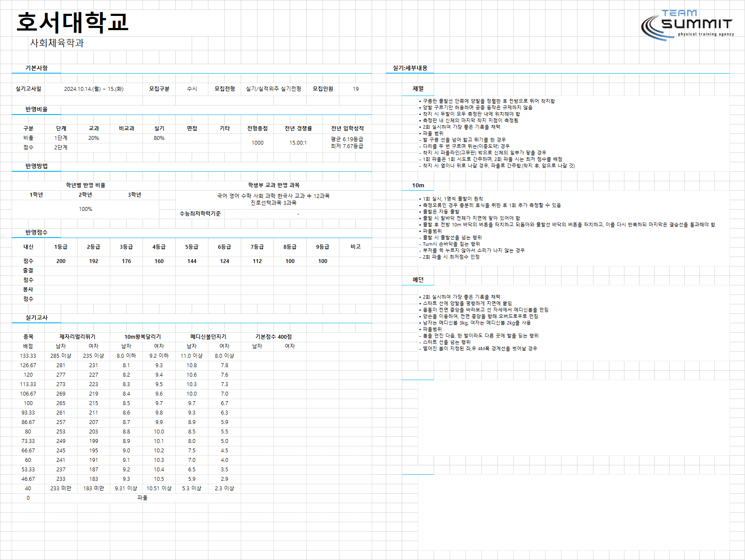This screenshot has height=560, width=745.
Task: Click the 제멀 detail section heading
Action: point(418,89)
